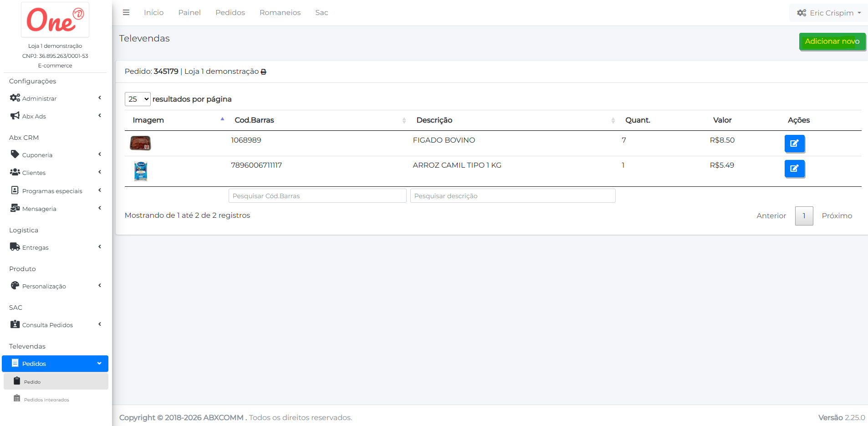Go to Próximo page
Viewport: 868px width, 426px height.
pyautogui.click(x=837, y=216)
